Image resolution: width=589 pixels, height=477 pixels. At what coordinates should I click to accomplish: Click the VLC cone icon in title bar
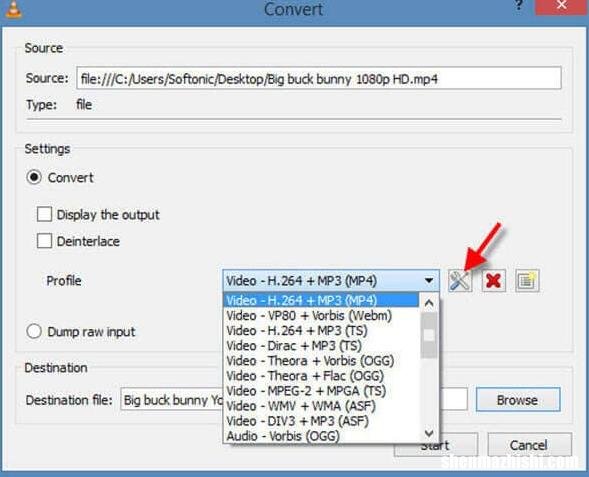pyautogui.click(x=14, y=8)
